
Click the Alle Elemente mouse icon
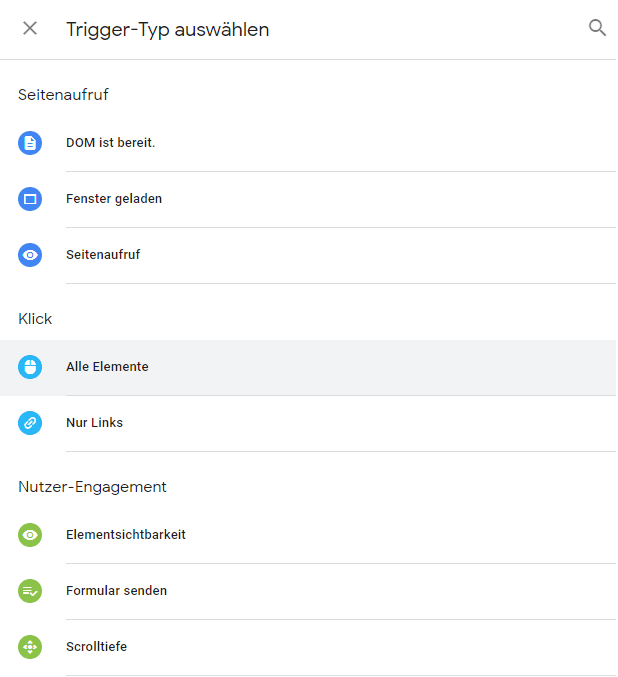pos(30,367)
